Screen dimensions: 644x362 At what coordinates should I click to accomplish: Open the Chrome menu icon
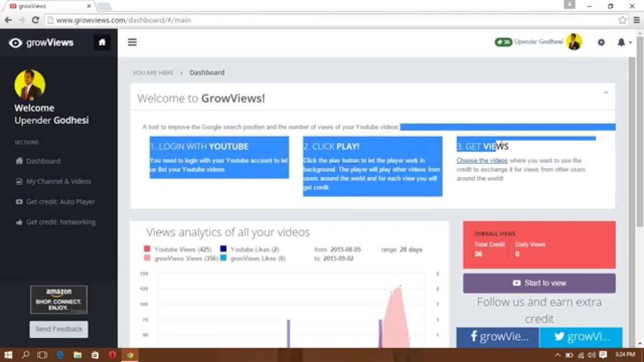pyautogui.click(x=636, y=20)
